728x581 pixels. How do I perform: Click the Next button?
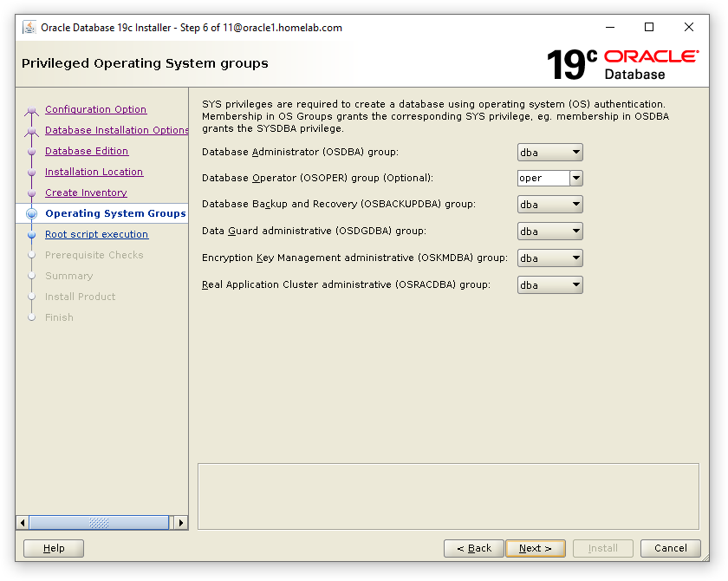pos(535,548)
